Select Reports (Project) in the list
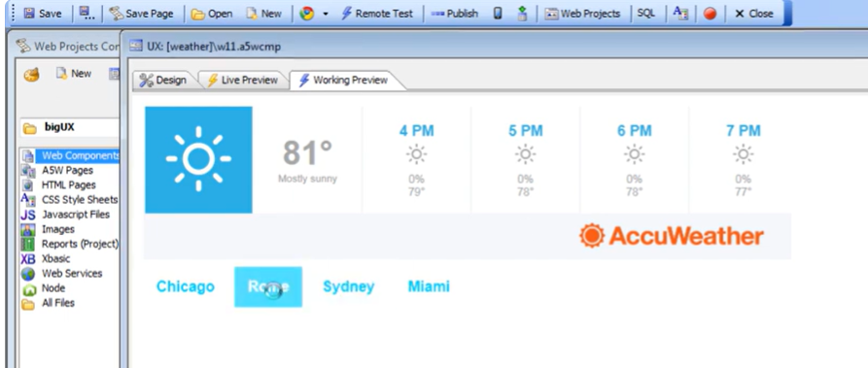The width and height of the screenshot is (868, 368). coord(80,244)
